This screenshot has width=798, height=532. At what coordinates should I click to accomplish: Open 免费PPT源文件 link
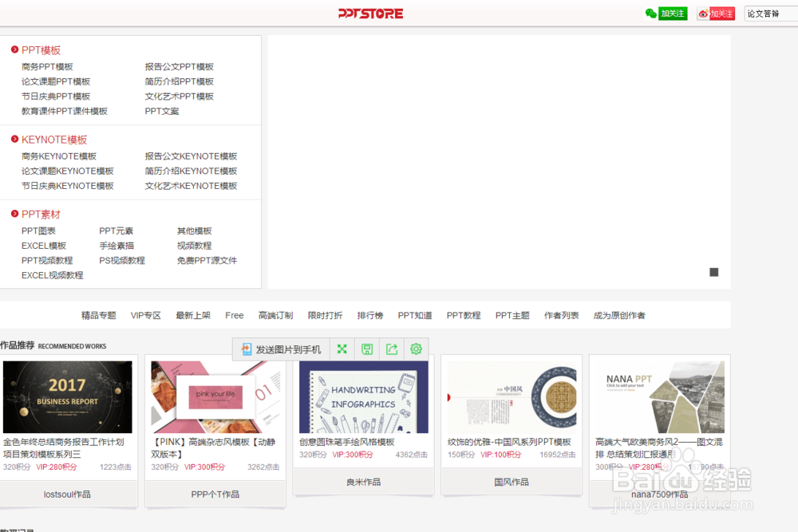point(207,260)
